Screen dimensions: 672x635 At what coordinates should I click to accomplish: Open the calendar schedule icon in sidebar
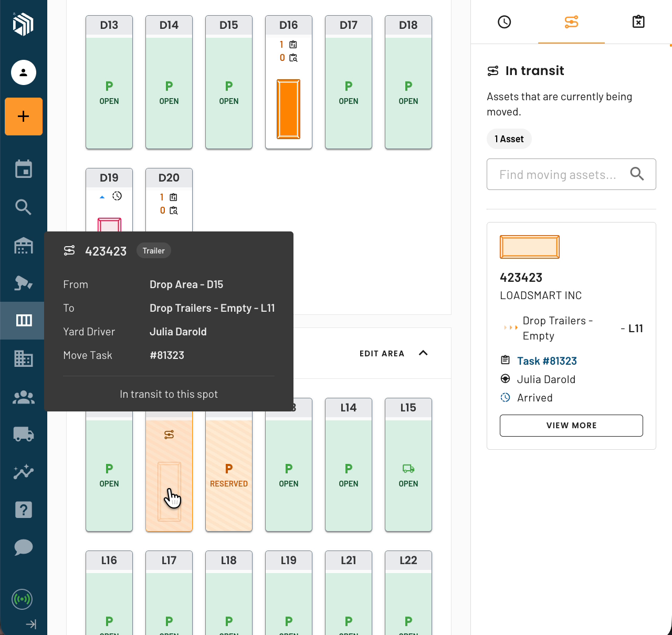click(x=24, y=169)
